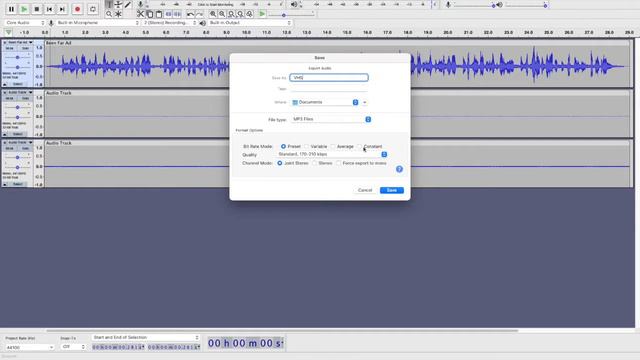Select the Envelope tool
The image size is (640, 360).
(118, 4)
